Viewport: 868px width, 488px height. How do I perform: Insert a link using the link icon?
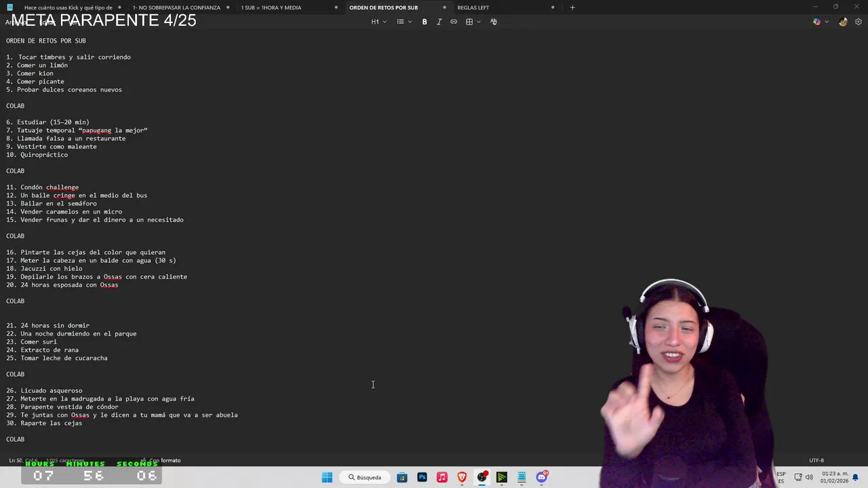454,22
